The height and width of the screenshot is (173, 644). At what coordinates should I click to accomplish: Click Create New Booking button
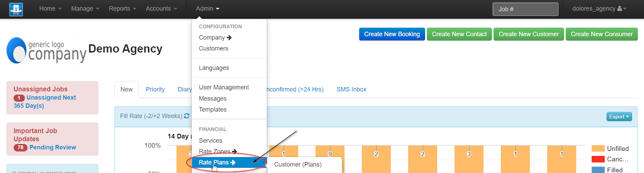392,34
